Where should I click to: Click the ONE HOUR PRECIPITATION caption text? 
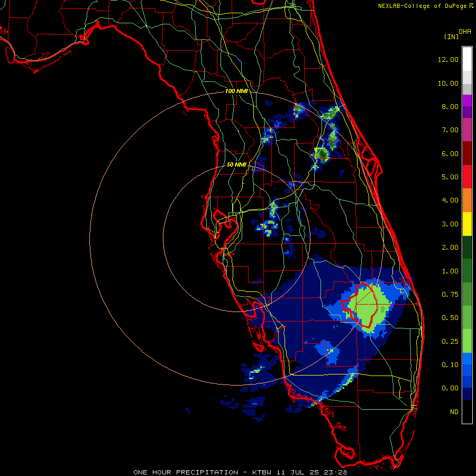click(x=186, y=472)
